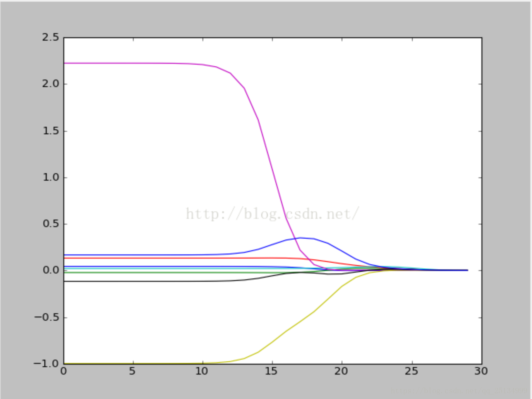The image size is (532, 399).
Task: Click the y-axis tick label −1.0
Action: click(46, 363)
